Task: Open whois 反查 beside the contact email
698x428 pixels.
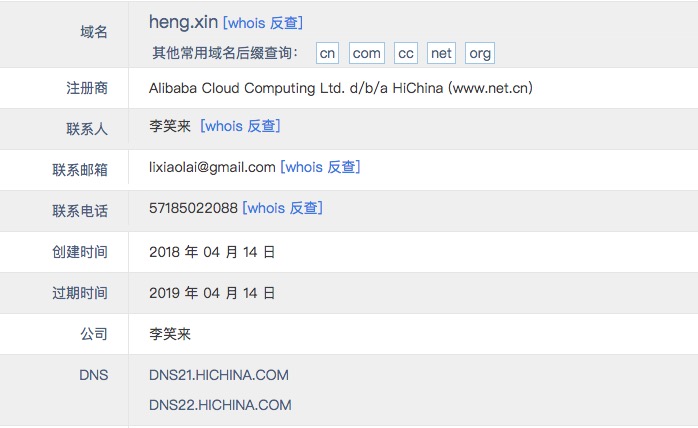Action: [320, 167]
